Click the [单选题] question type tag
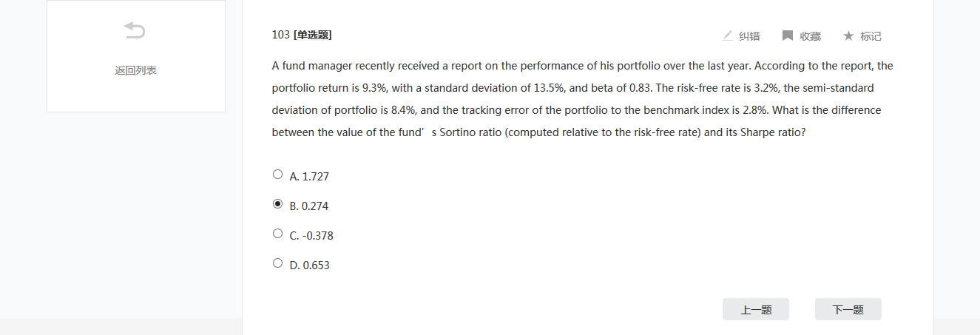This screenshot has height=335, width=980. coord(312,35)
